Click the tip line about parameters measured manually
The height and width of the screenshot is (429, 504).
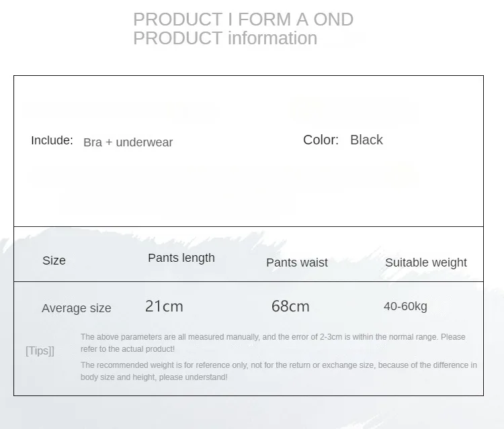pos(272,337)
